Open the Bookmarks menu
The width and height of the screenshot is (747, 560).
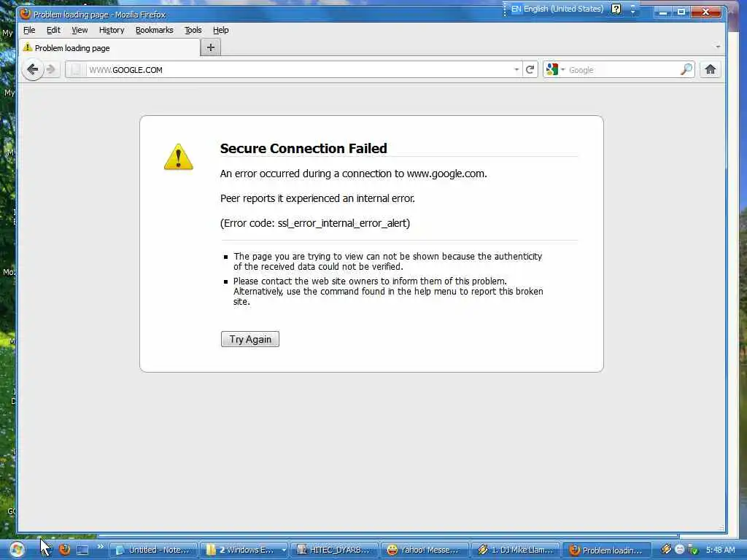click(155, 30)
